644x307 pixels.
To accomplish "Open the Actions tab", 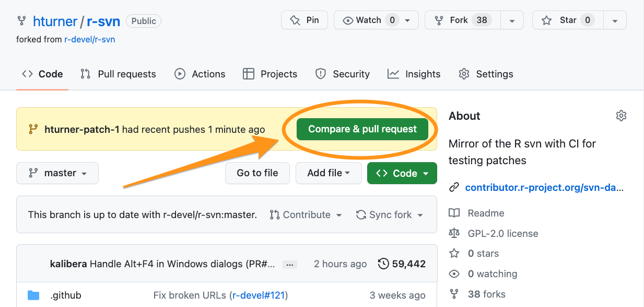I will (200, 74).
